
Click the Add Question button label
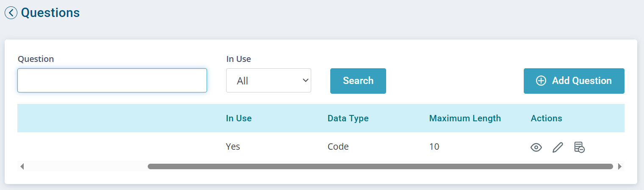click(x=582, y=81)
